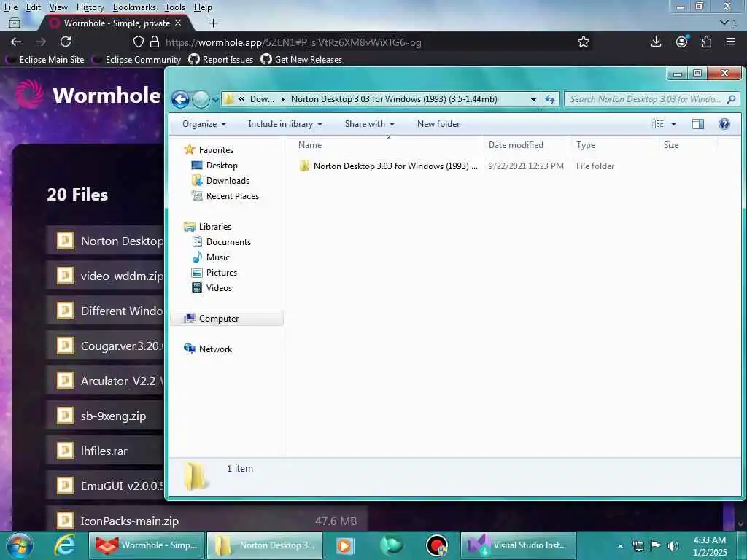Open Firefox downloads panel
The width and height of the screenshot is (747, 560).
656,42
